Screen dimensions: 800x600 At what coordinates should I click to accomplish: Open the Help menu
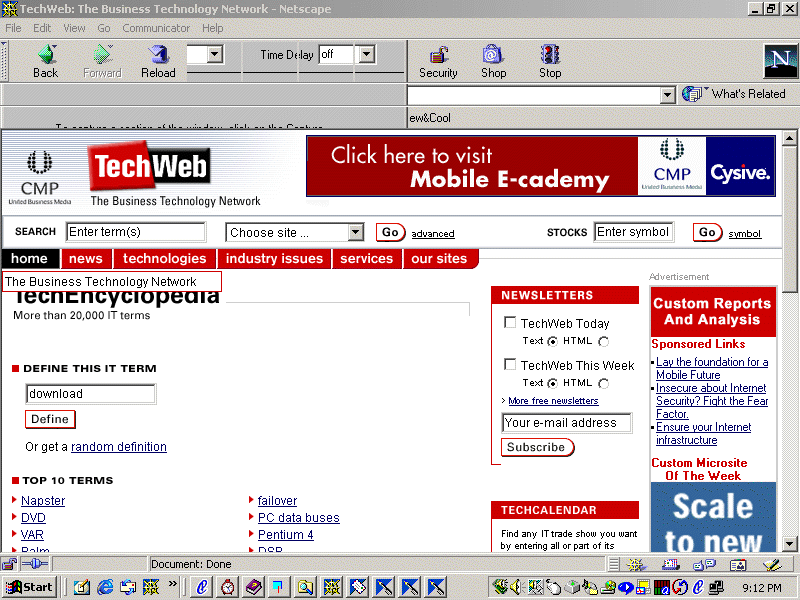click(x=213, y=28)
